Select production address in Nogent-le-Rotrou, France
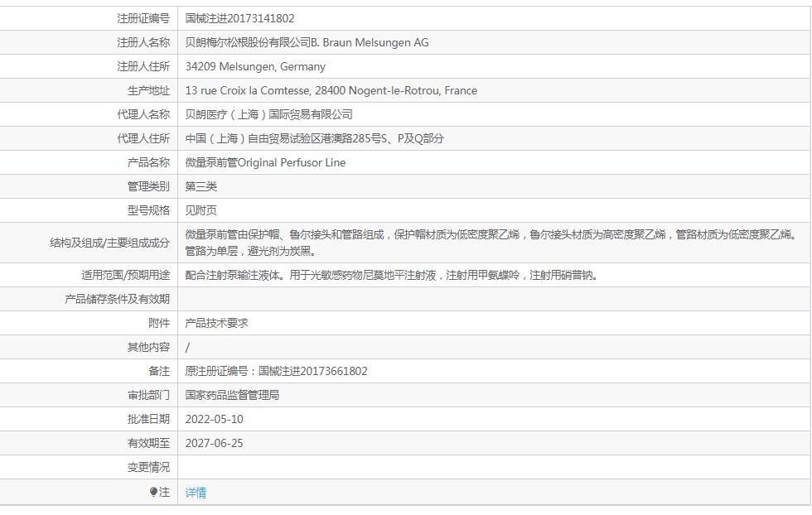 coord(331,90)
